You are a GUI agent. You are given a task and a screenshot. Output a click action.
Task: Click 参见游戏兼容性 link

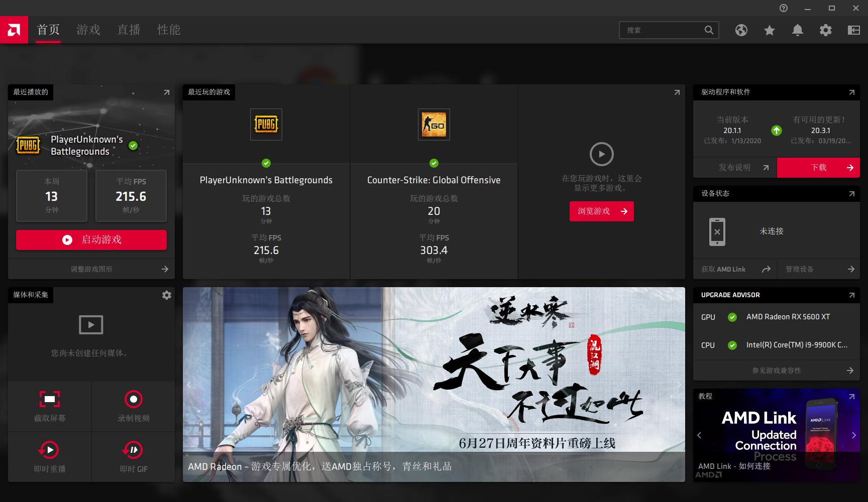777,370
